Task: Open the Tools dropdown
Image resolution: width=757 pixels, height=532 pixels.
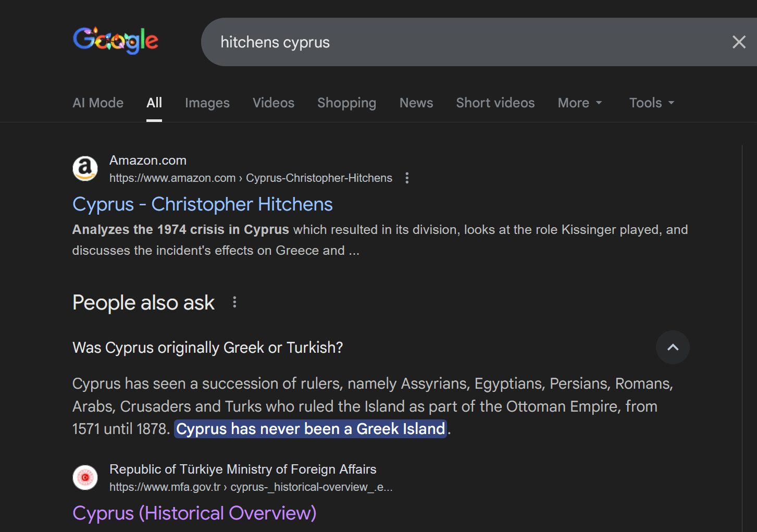Action: pyautogui.click(x=651, y=103)
